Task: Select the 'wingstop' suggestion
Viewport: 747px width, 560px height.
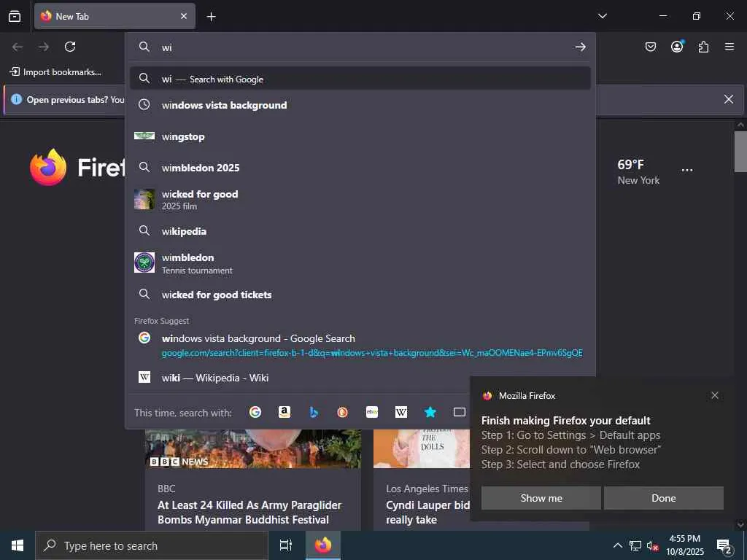Action: pyautogui.click(x=360, y=136)
